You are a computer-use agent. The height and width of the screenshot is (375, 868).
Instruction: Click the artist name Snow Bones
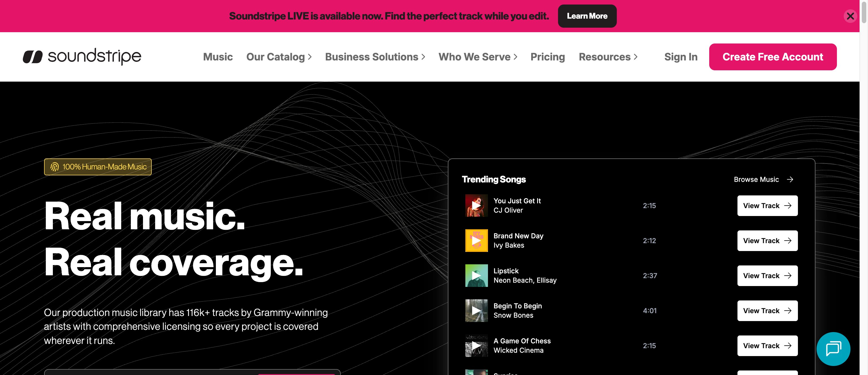(x=513, y=315)
